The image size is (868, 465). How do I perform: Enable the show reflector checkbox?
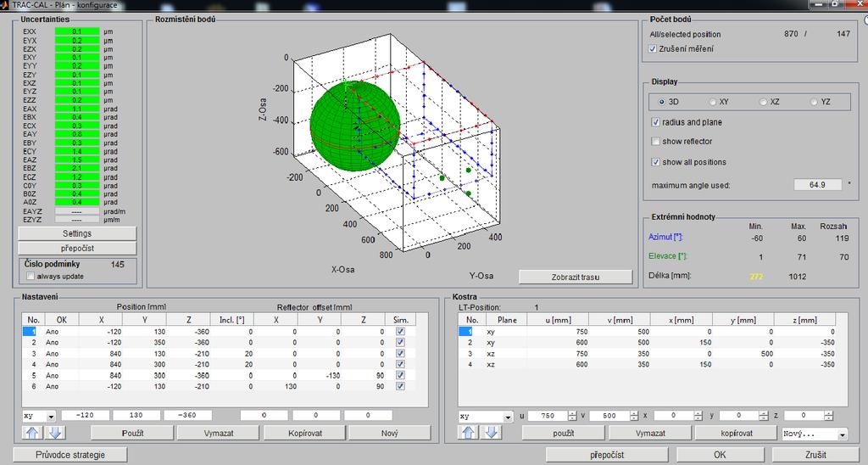pos(656,142)
